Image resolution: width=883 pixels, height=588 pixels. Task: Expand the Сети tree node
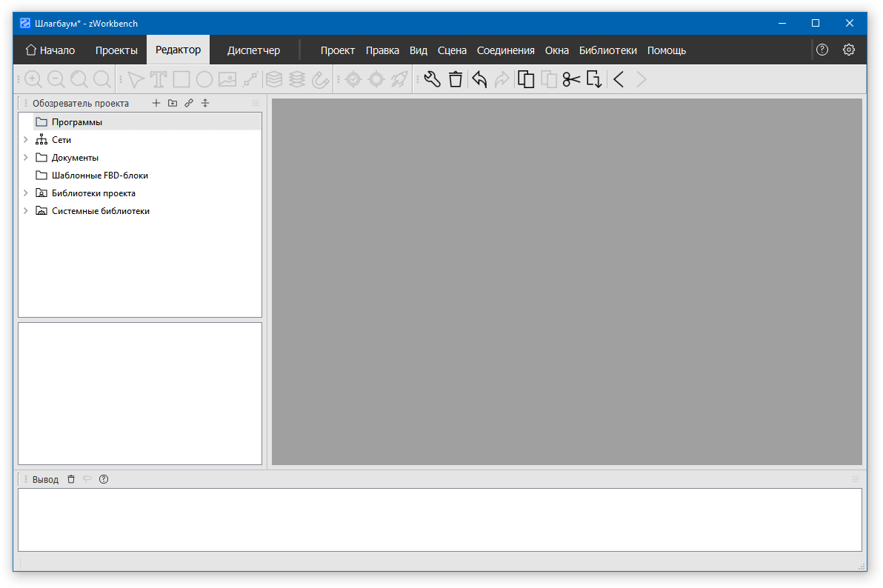[26, 139]
